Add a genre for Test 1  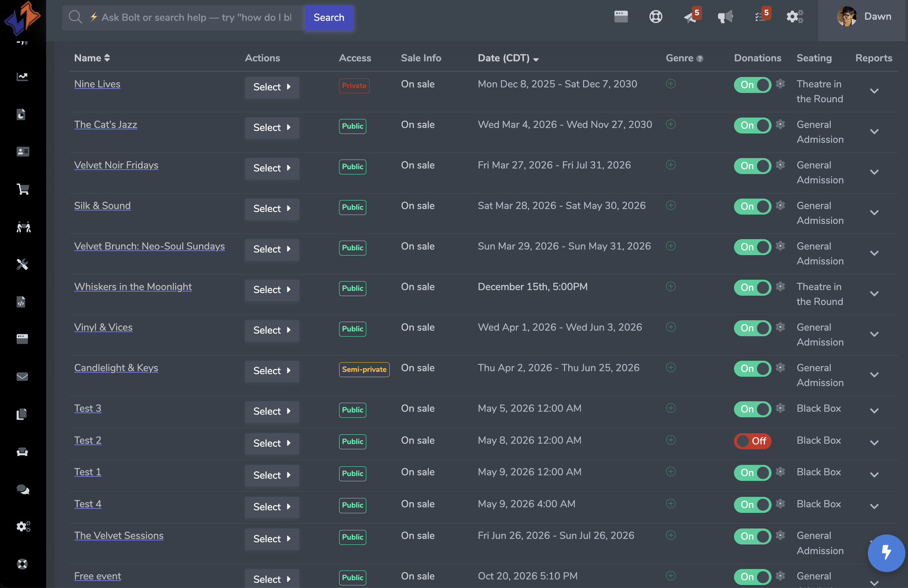coord(671,472)
